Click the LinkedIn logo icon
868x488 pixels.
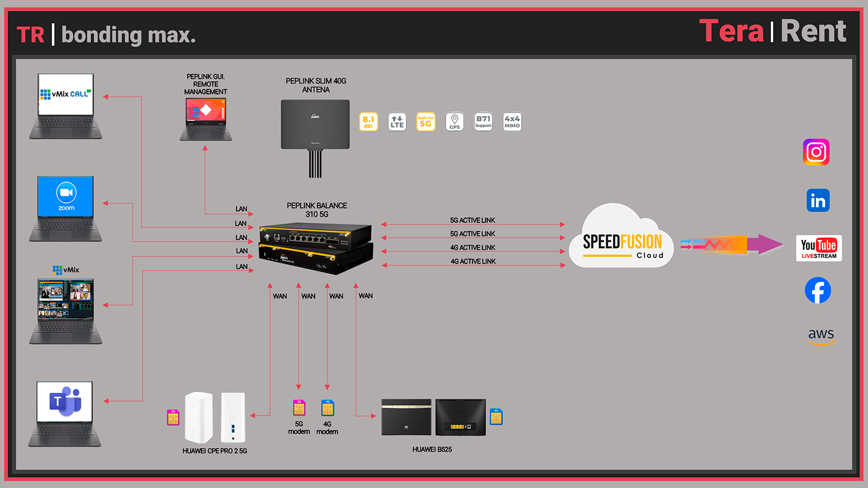(x=818, y=200)
